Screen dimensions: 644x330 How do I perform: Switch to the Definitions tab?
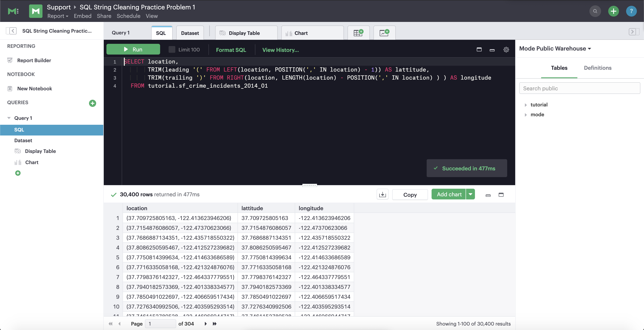point(597,68)
